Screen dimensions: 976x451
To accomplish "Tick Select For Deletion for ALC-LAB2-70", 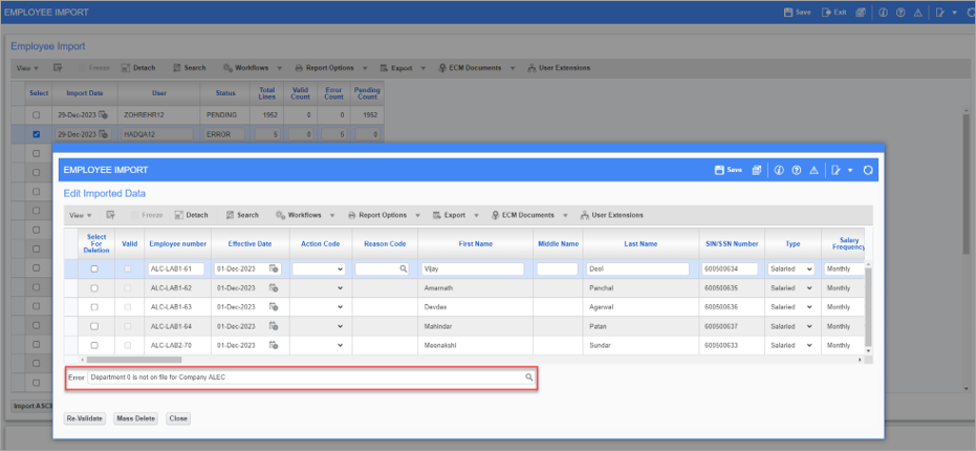I will [x=95, y=345].
